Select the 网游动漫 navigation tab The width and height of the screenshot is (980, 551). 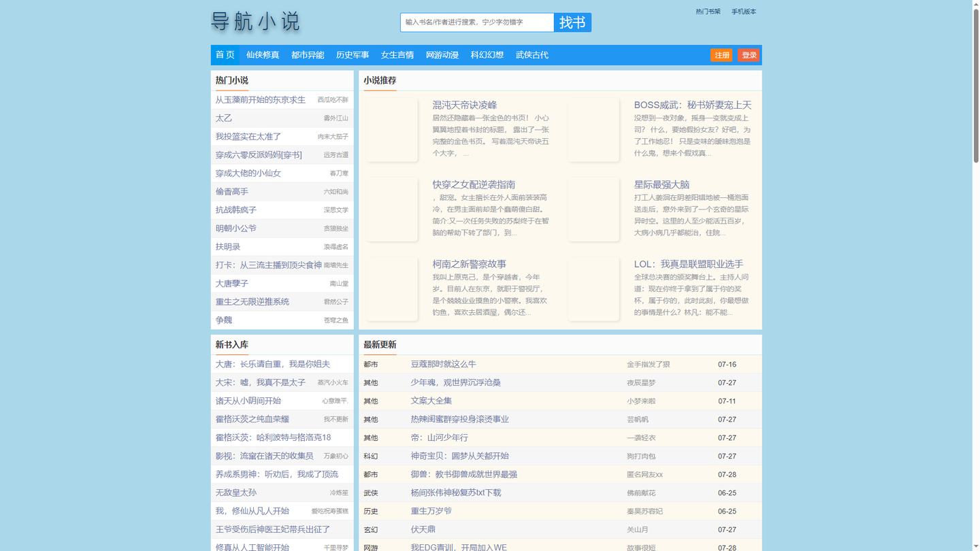pos(442,55)
